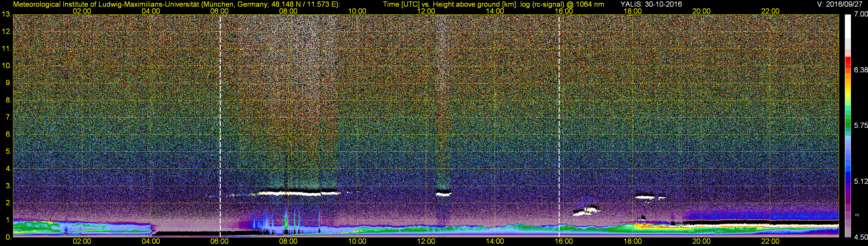Click the 08:00 label on the bottom time axis
This screenshot has height=246, width=868.
pos(288,241)
